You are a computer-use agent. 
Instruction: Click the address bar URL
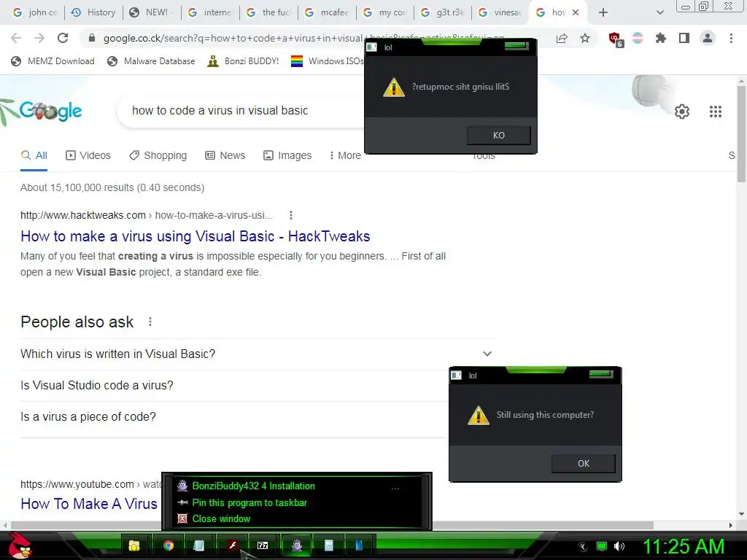(x=305, y=38)
